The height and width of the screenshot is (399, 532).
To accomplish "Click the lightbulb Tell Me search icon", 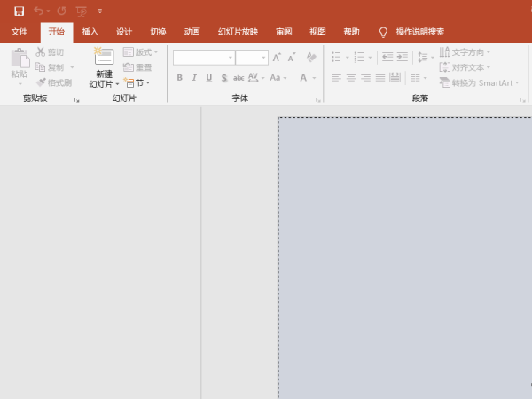I will (x=383, y=32).
